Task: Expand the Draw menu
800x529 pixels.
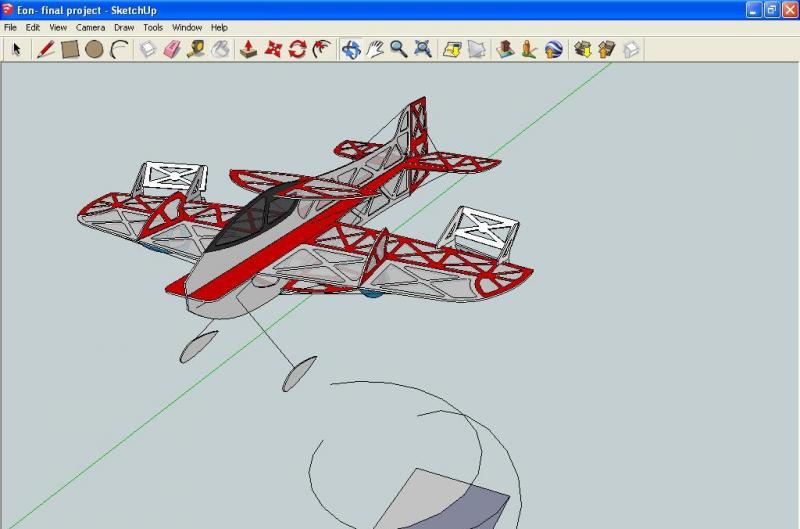Action: [124, 27]
